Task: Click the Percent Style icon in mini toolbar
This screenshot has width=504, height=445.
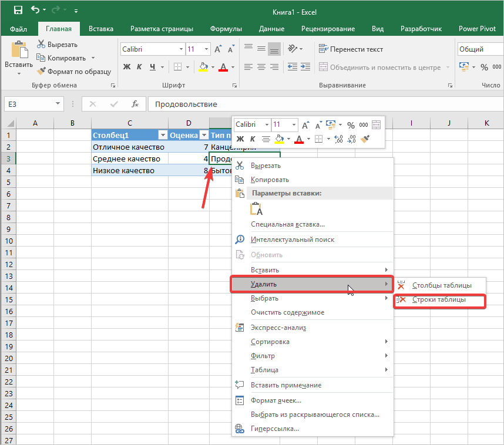Action: (x=351, y=124)
